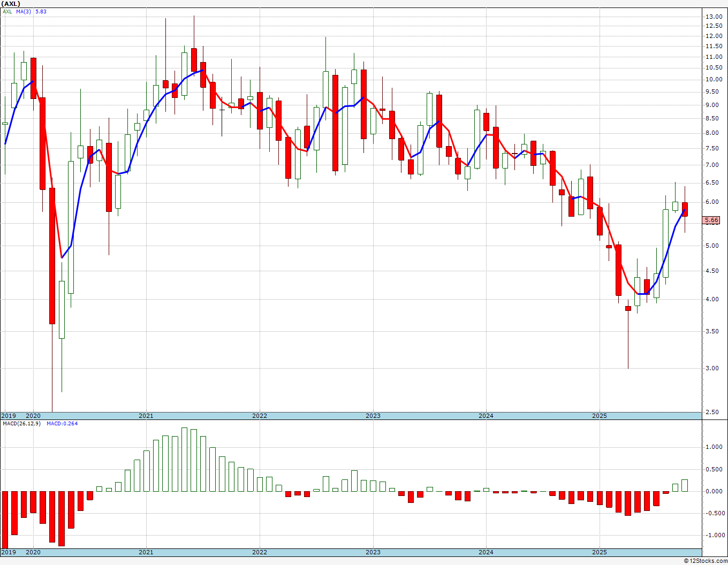Select 2022 on the price chart time axis

tap(260, 416)
